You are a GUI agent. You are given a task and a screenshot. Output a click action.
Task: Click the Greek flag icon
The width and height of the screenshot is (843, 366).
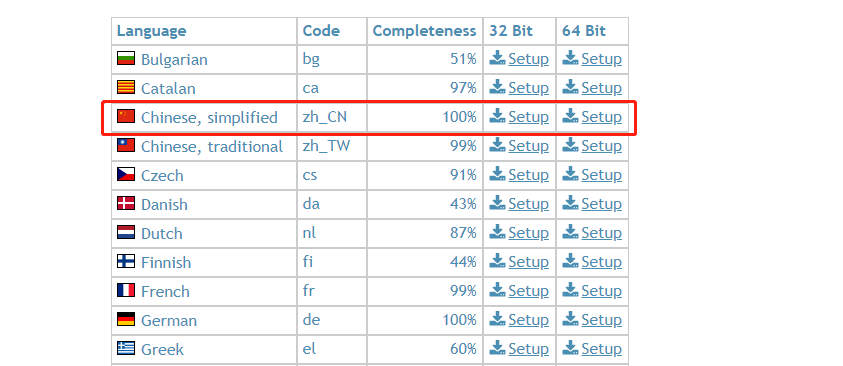coord(126,348)
